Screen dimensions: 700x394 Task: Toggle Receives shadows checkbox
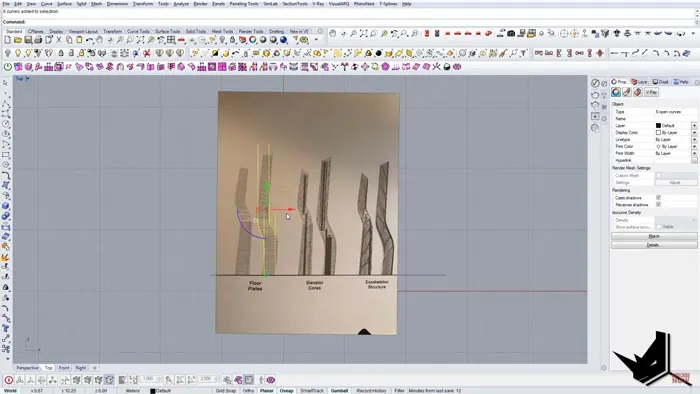[x=658, y=204]
